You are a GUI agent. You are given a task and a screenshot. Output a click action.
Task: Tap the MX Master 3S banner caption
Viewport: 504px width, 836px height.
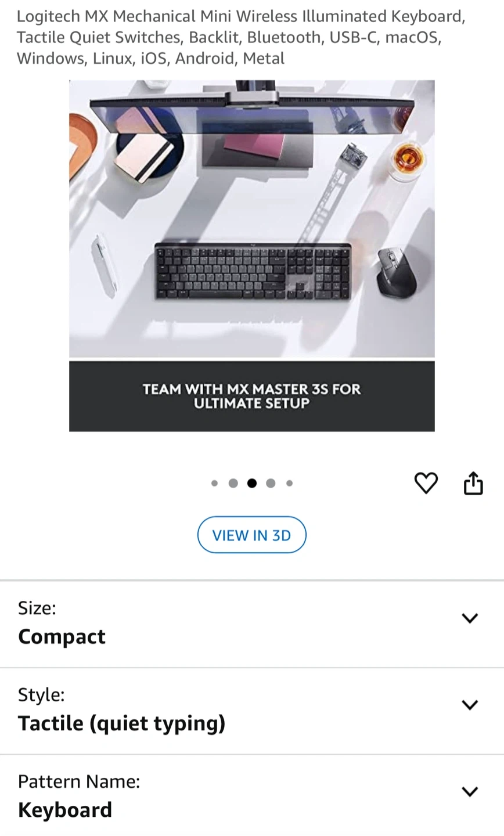(x=252, y=396)
